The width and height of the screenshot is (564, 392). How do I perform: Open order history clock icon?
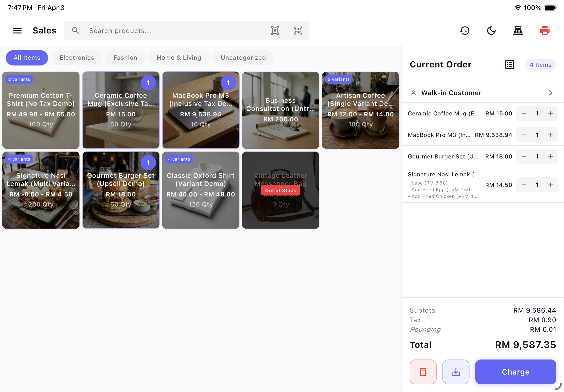(x=464, y=31)
